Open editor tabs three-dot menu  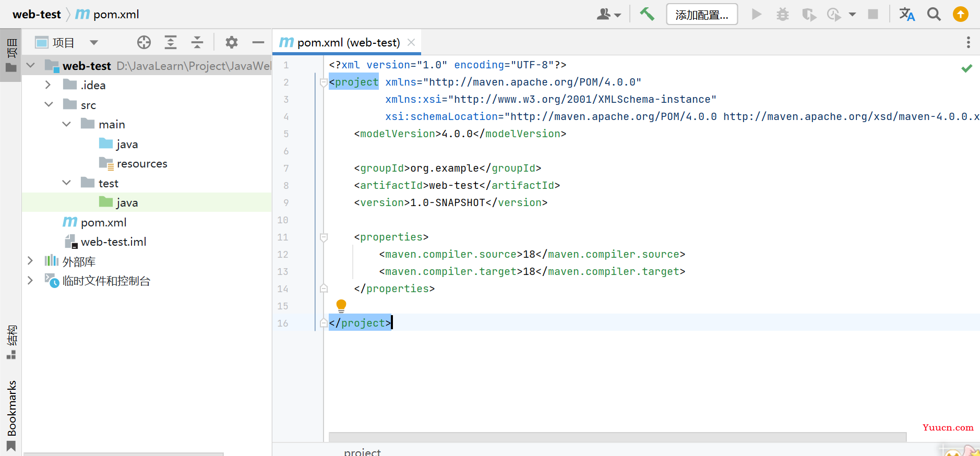click(968, 42)
